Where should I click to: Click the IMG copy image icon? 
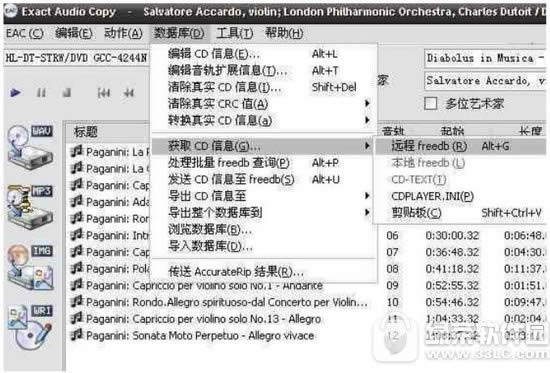(x=31, y=267)
